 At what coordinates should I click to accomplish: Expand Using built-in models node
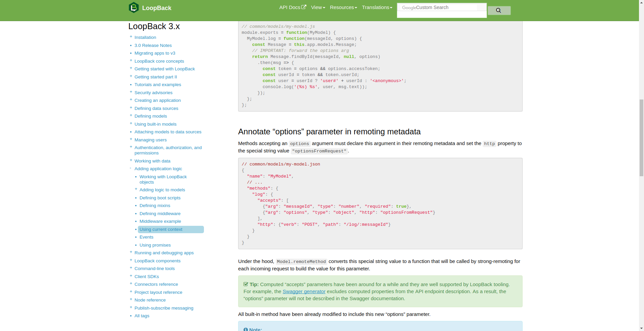click(x=131, y=124)
